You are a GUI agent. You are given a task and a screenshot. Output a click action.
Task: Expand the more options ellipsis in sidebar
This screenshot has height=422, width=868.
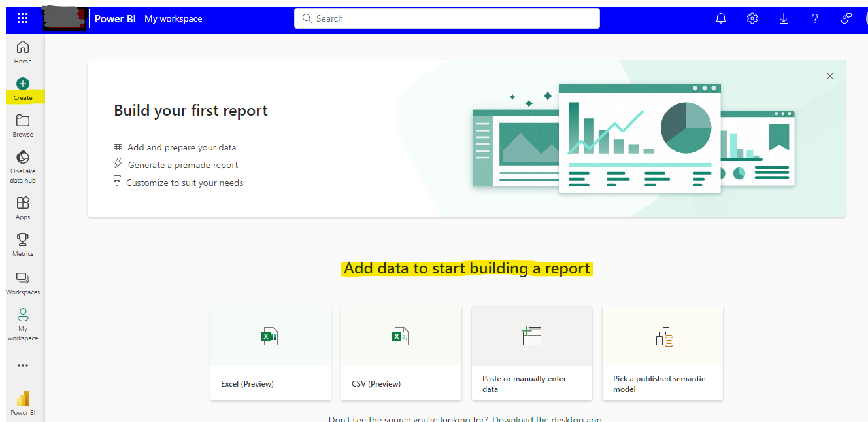coord(23,366)
